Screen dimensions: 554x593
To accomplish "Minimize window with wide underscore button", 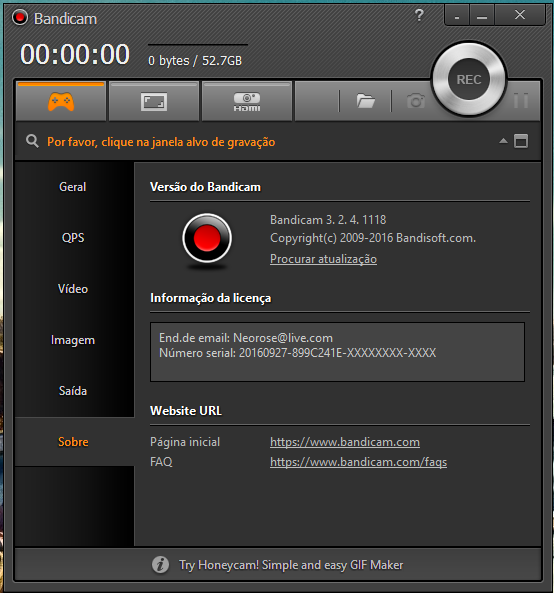I will [482, 16].
